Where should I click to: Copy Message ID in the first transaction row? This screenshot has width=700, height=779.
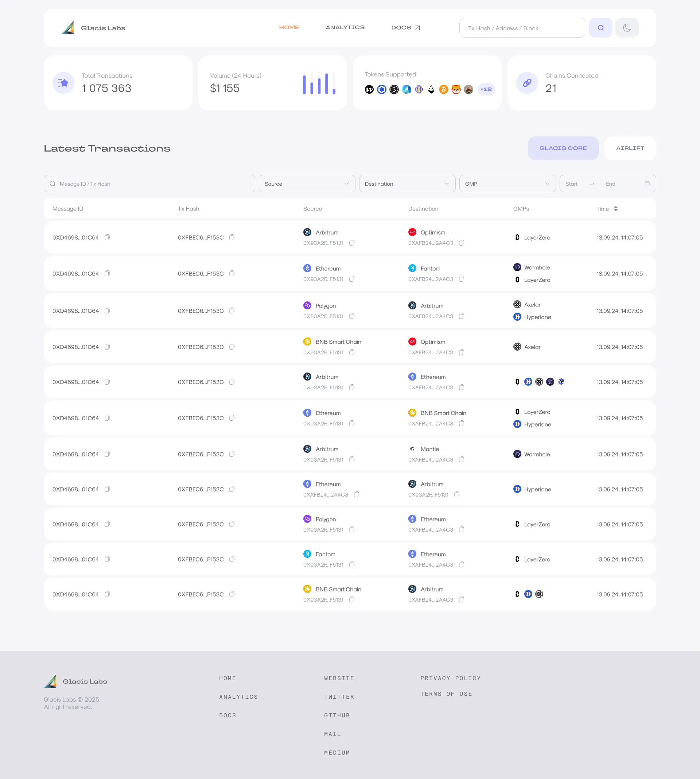pyautogui.click(x=107, y=238)
